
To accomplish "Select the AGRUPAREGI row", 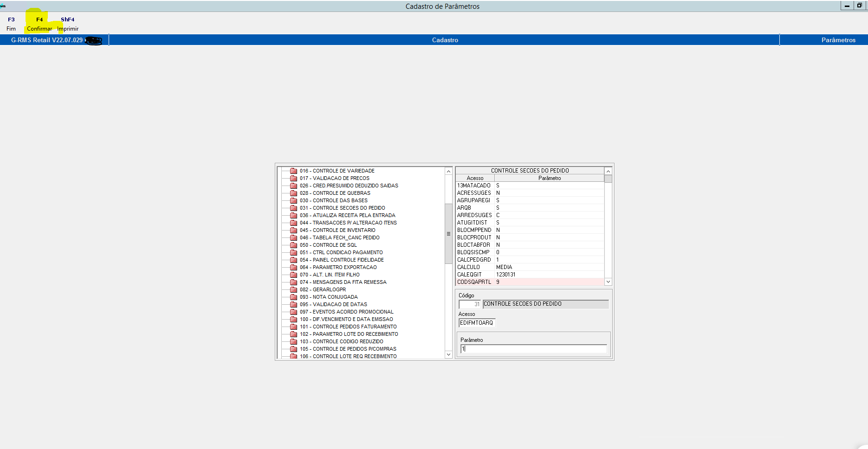I will click(x=530, y=200).
